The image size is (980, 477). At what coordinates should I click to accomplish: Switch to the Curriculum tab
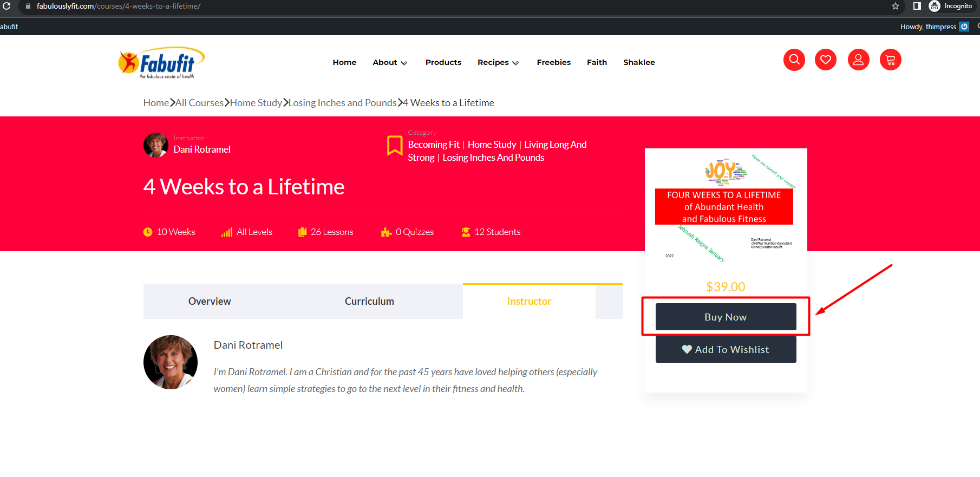[369, 302]
